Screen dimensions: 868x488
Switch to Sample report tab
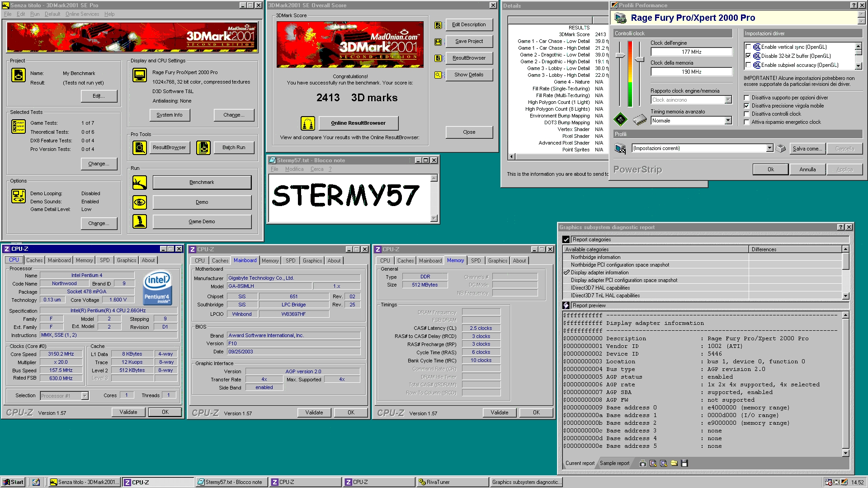coord(614,463)
